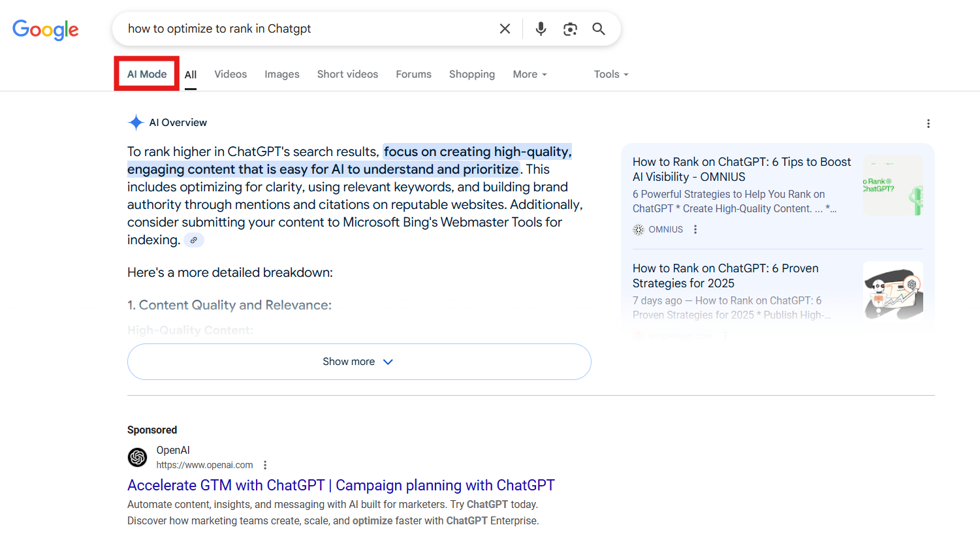
Task: Click the 'OpenAI' advertiser name
Action: [x=173, y=450]
